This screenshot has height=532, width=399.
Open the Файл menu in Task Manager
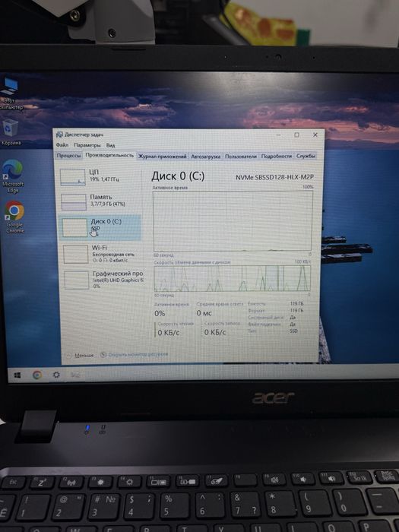pyautogui.click(x=62, y=145)
